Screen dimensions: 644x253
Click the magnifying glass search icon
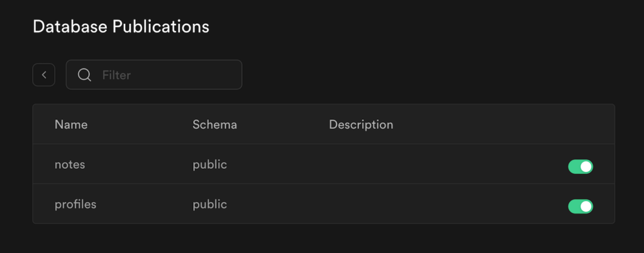(84, 75)
